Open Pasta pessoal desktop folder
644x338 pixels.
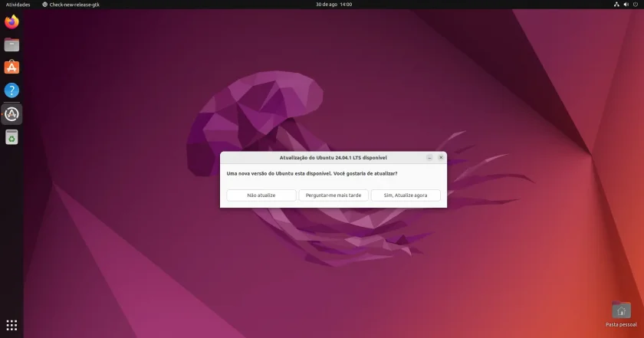621,314
